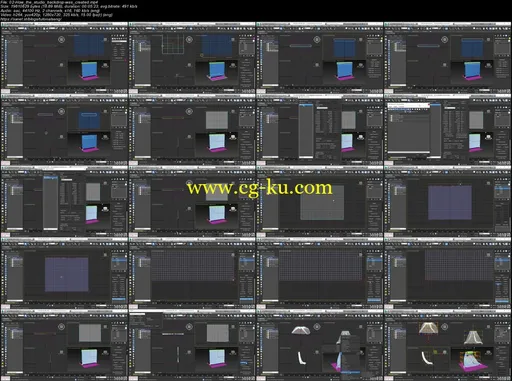
Task: Click the file name line in header
Action: (x=49, y=2)
